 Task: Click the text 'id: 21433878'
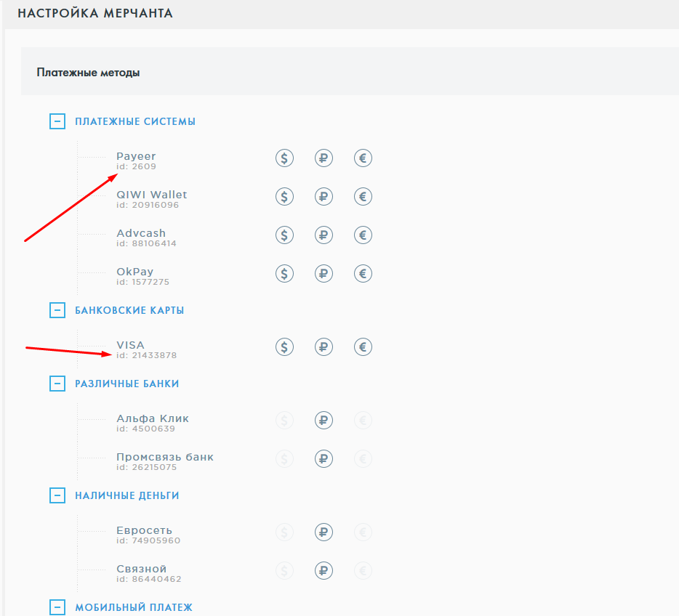(146, 355)
